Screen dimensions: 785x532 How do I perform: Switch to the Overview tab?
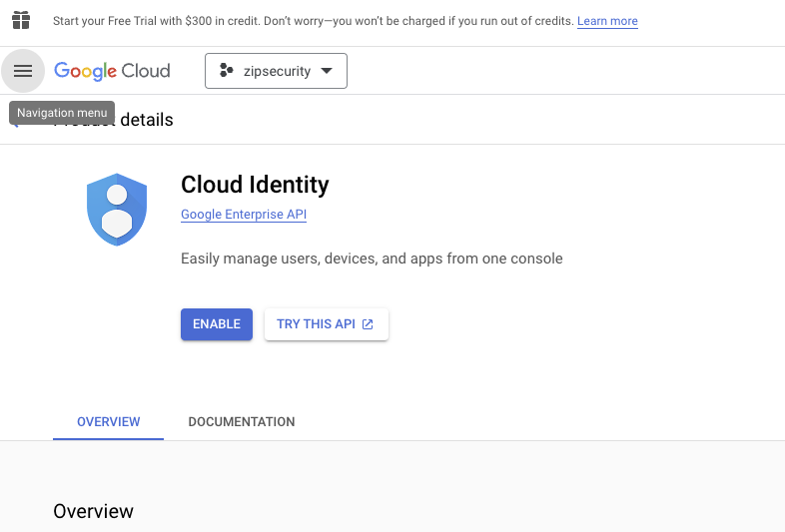click(108, 422)
